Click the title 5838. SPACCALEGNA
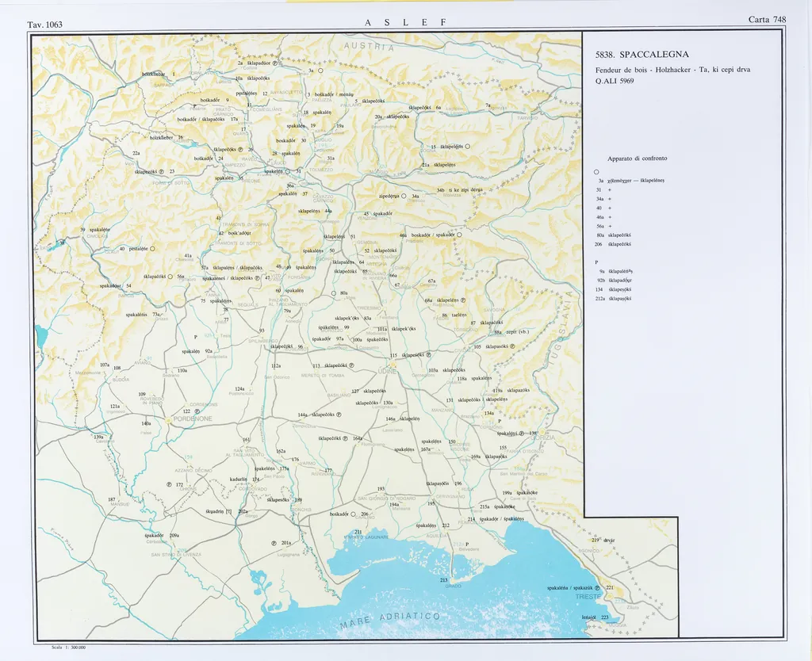Screen dimensions: 812x661 [642, 55]
